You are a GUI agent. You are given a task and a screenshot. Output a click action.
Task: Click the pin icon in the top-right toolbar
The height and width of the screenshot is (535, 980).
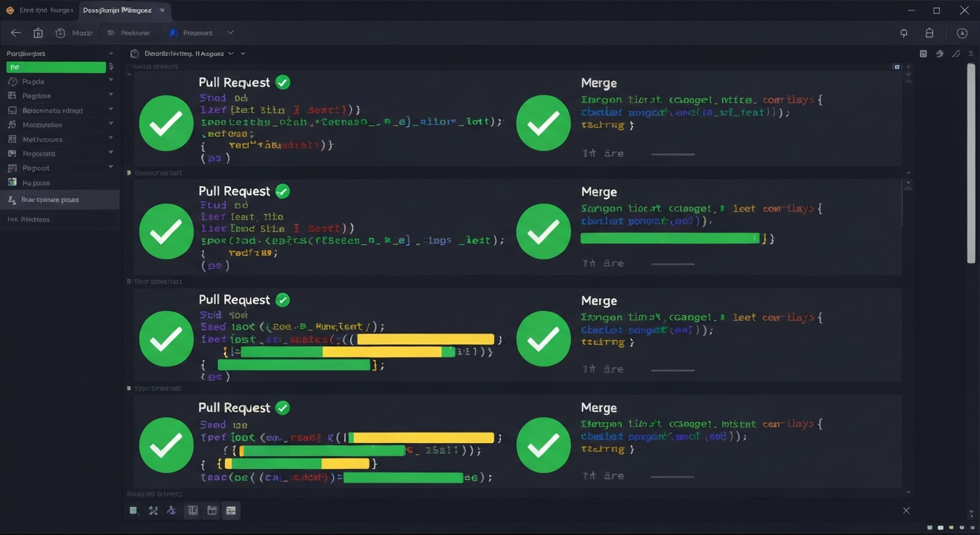click(904, 33)
